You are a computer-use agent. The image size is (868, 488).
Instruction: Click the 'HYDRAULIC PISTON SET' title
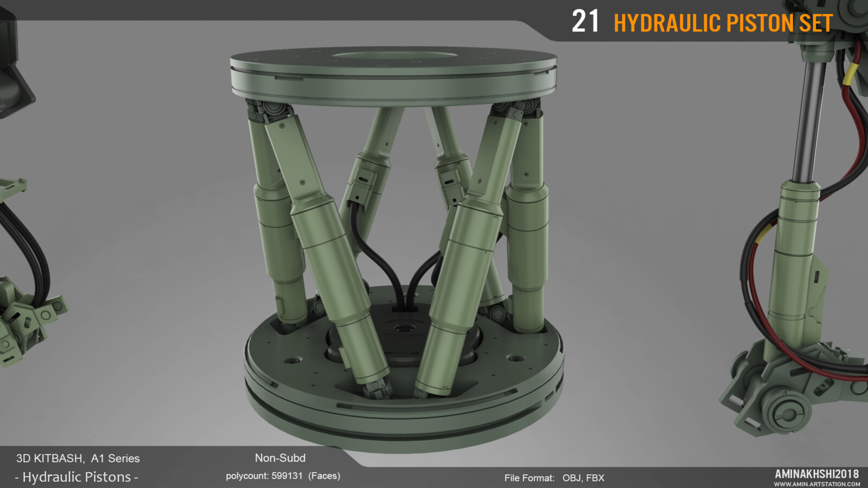coord(723,23)
